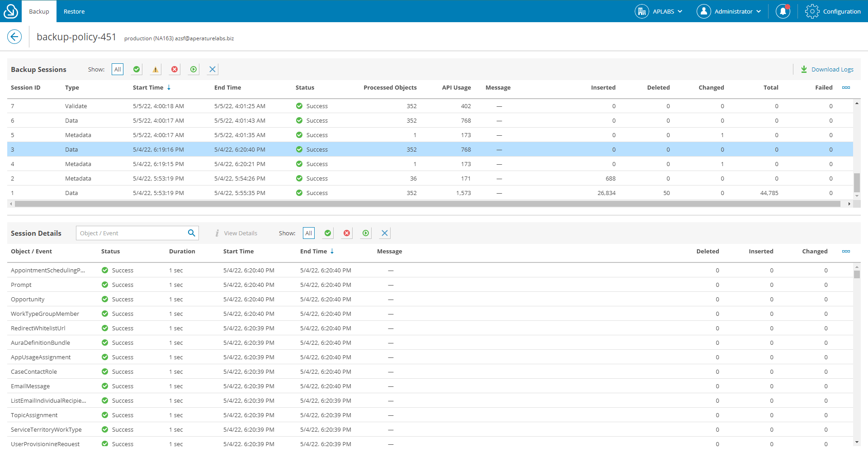
Task: Click the notification bell
Action: [783, 11]
